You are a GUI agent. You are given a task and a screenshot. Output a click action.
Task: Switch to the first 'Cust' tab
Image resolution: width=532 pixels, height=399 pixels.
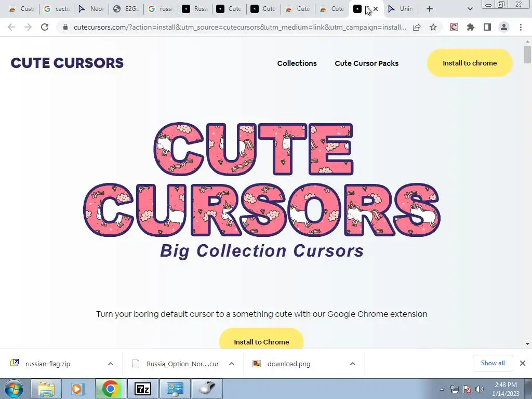click(x=22, y=9)
